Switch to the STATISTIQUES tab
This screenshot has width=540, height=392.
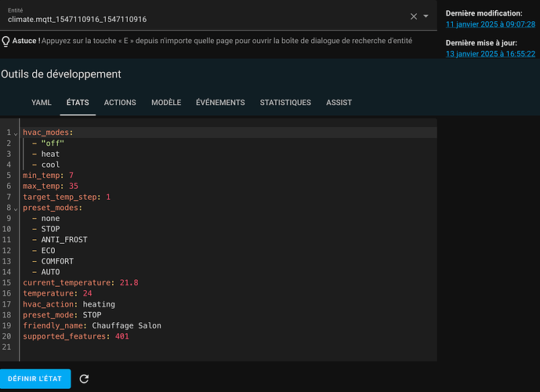coord(285,103)
